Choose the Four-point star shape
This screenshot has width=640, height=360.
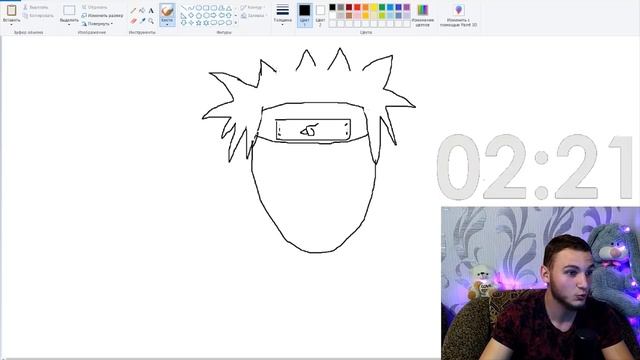coord(191,22)
